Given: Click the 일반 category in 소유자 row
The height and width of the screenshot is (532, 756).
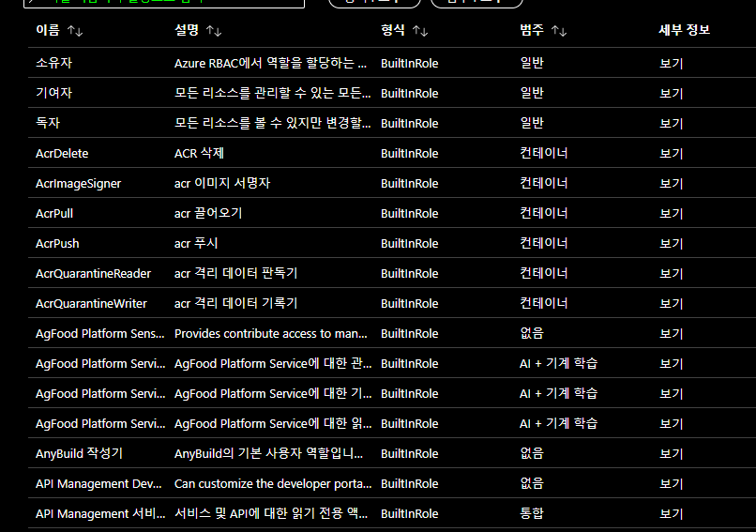Looking at the screenshot, I should (532, 63).
